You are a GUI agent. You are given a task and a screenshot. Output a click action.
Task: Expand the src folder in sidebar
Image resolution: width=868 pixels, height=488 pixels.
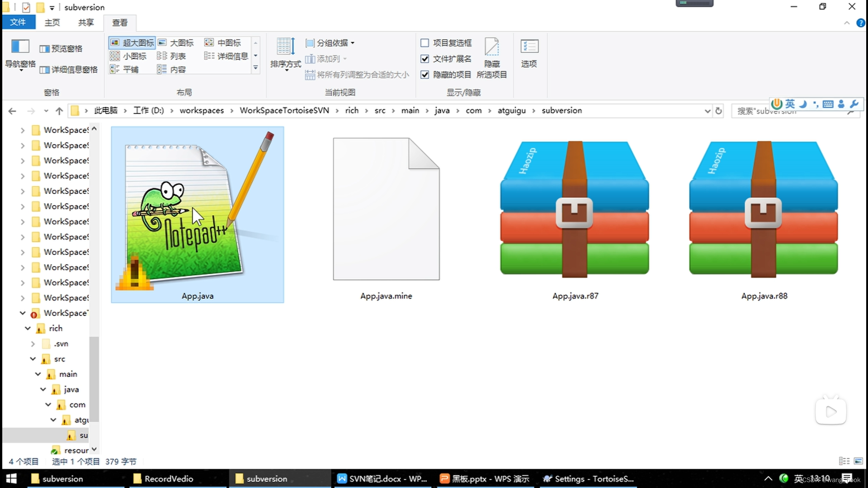33,359
